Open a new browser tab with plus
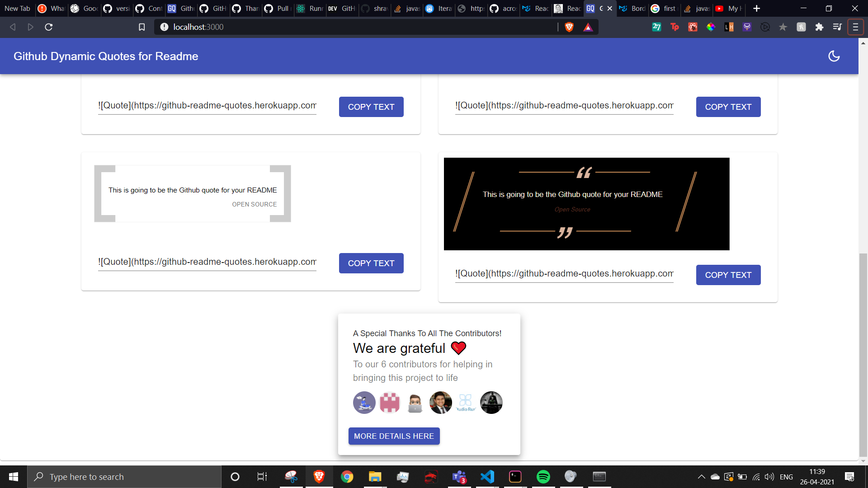The width and height of the screenshot is (868, 488). point(756,8)
